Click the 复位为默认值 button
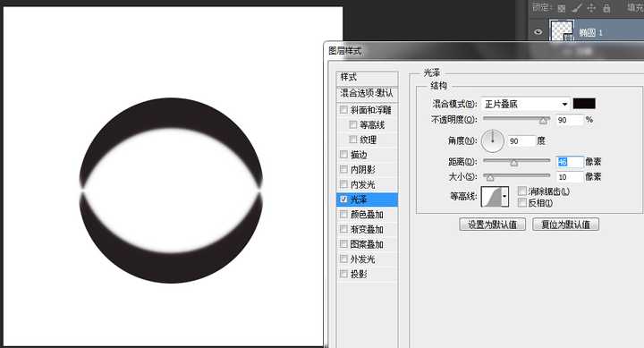The width and height of the screenshot is (644, 348). (565, 225)
